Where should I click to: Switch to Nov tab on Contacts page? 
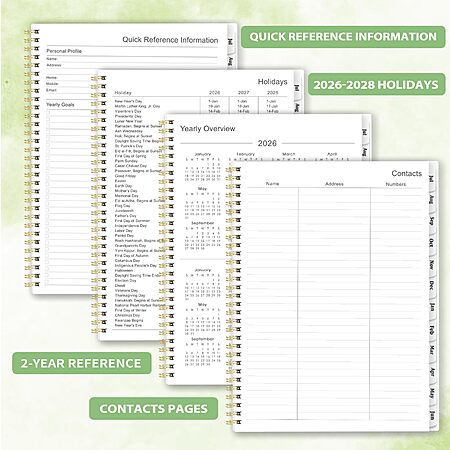click(x=432, y=265)
